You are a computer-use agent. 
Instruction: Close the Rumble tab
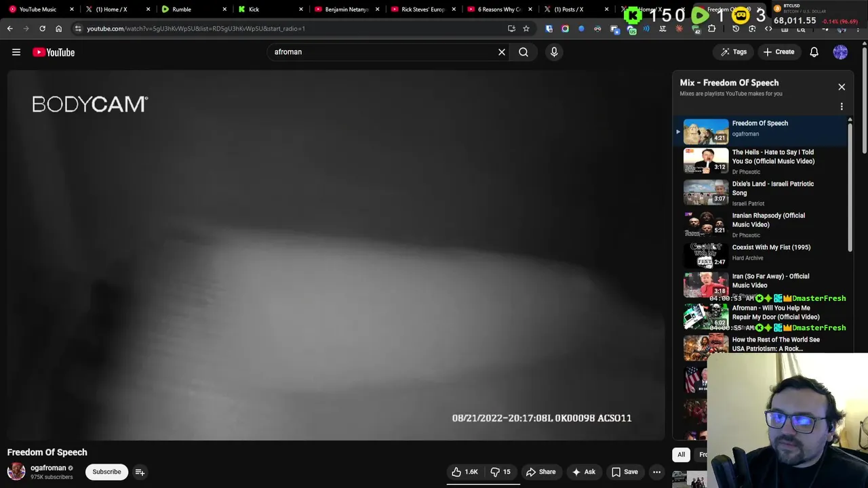point(224,9)
